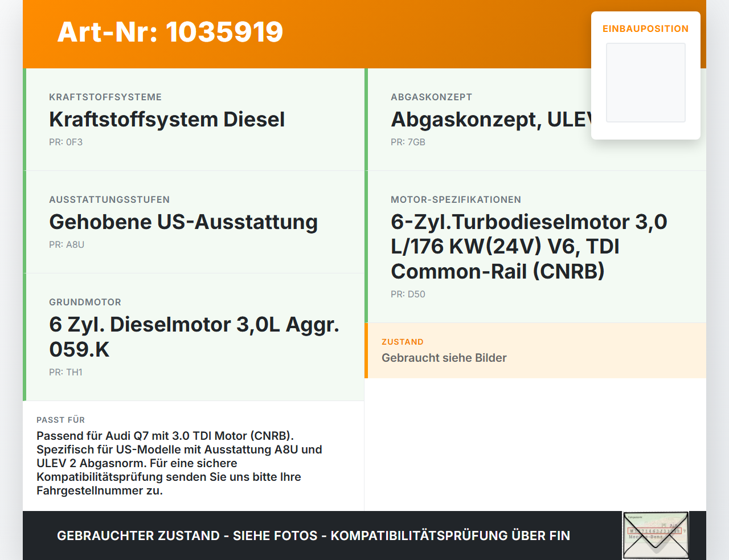Viewport: 729px width, 560px height.
Task: Click the ABGASKONZEPT label
Action: [431, 97]
